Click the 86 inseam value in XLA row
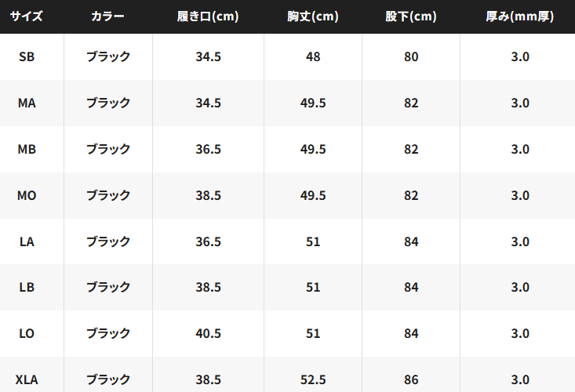575x392 pixels. click(x=411, y=379)
